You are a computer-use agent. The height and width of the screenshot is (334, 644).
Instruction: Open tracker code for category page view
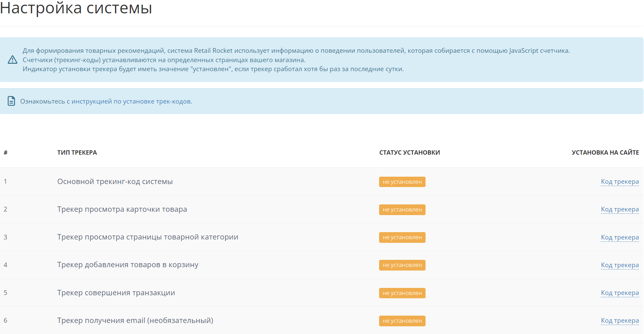620,237
